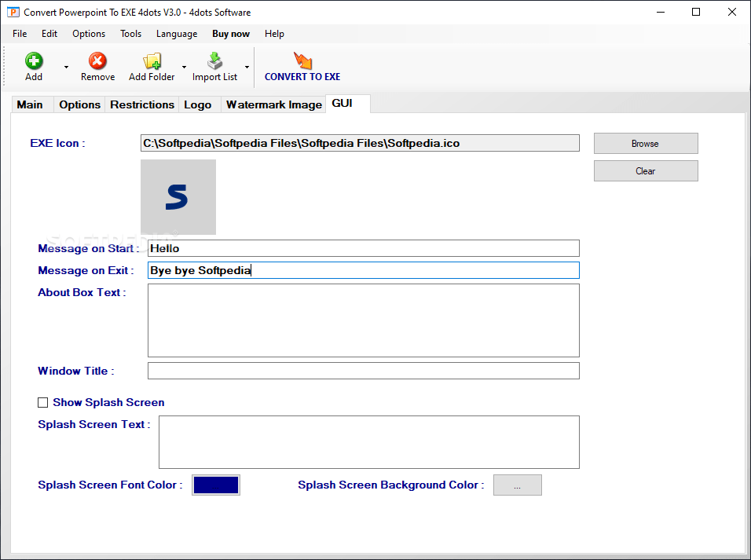The height and width of the screenshot is (560, 751).
Task: Open the Help menu
Action: [x=274, y=34]
